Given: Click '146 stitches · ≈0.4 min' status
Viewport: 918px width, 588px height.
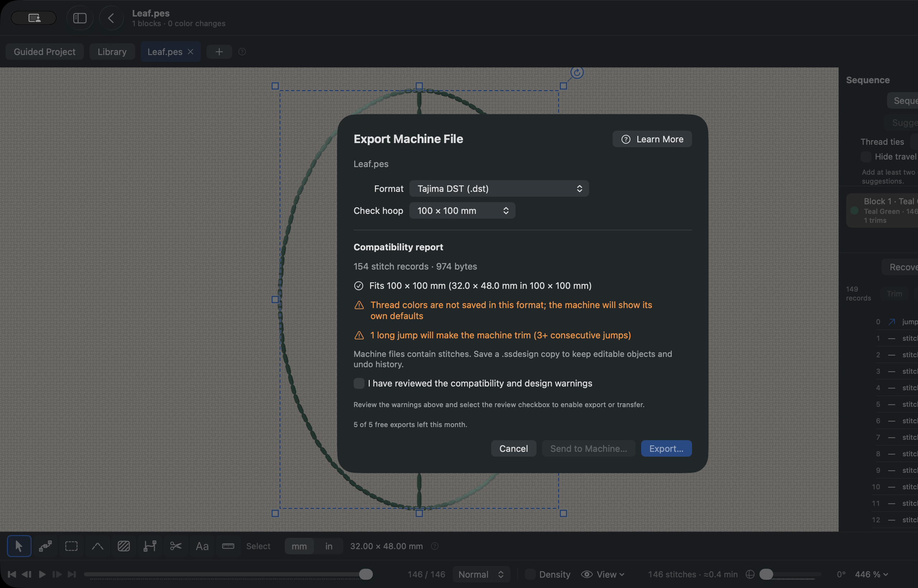Looking at the screenshot, I should pyautogui.click(x=693, y=574).
